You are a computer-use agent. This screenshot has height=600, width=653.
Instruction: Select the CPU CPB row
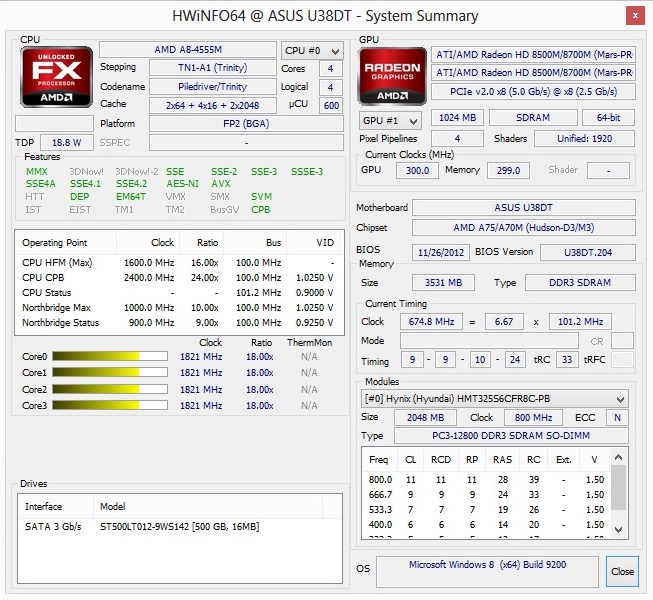pos(179,278)
